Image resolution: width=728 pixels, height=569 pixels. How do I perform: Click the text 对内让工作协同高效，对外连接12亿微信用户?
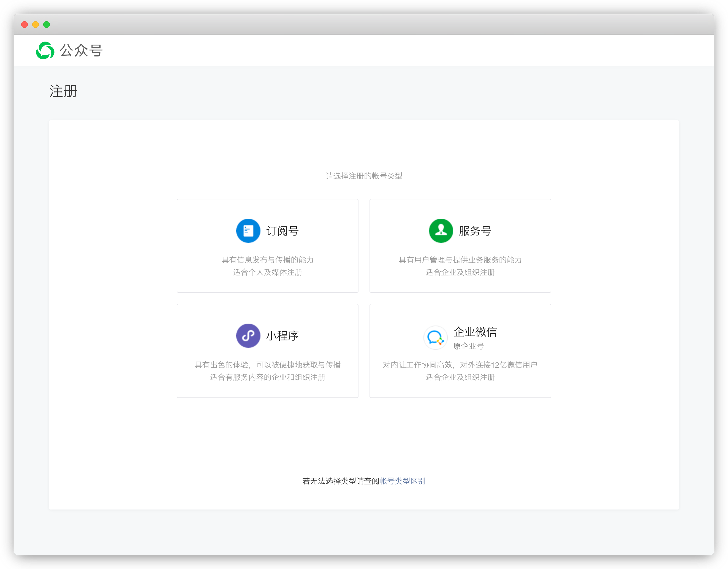[460, 365]
